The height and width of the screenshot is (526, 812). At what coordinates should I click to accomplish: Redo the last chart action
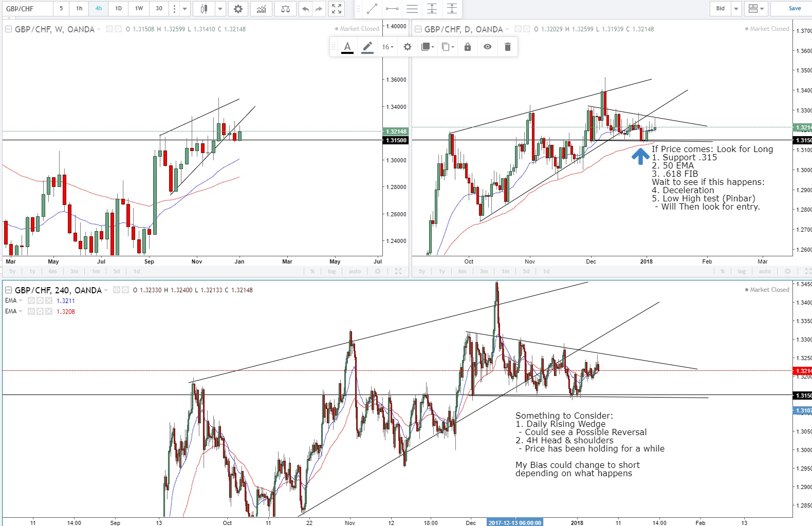point(319,9)
